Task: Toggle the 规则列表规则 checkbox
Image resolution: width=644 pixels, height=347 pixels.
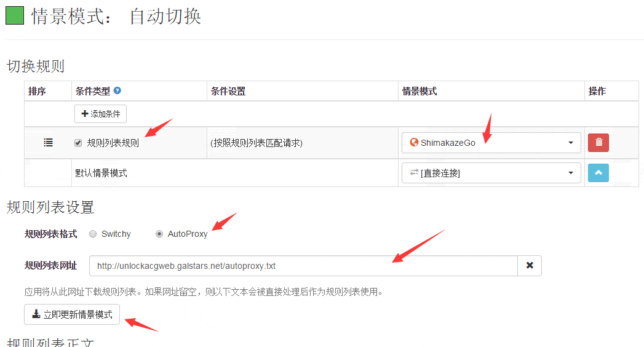Action: click(78, 143)
